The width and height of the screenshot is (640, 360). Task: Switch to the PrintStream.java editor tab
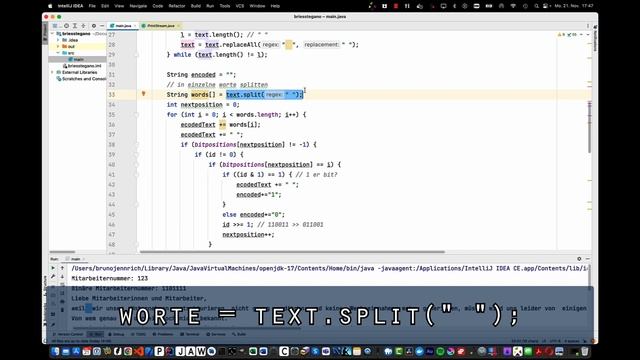pos(160,26)
